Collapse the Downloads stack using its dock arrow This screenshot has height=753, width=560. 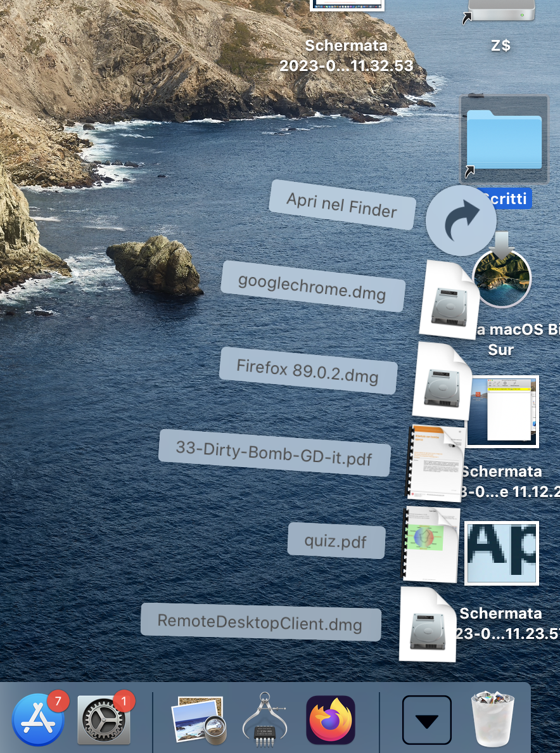pyautogui.click(x=427, y=720)
